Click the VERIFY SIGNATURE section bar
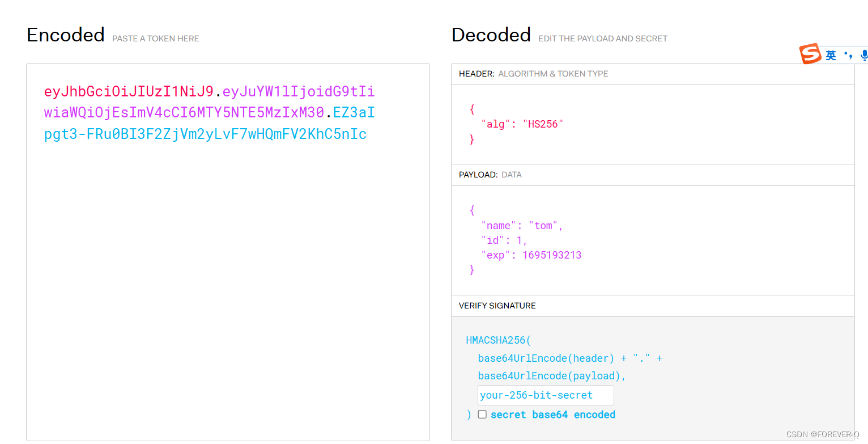868x444 pixels. 652,306
